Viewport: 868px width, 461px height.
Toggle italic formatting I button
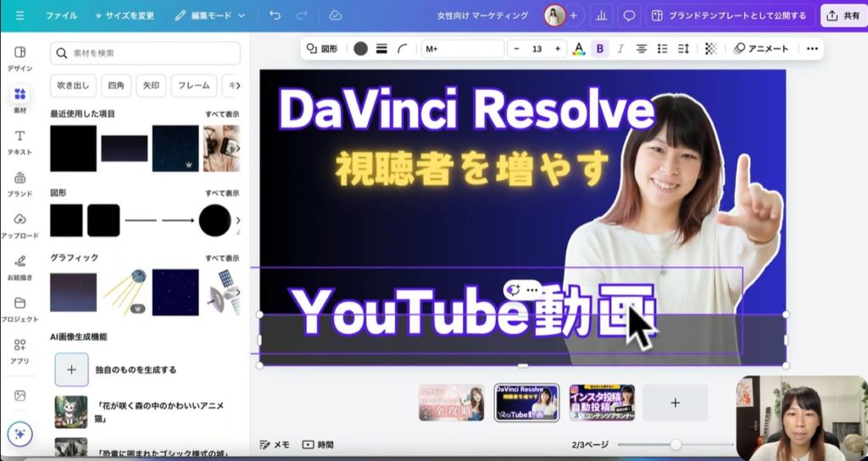[x=621, y=49]
